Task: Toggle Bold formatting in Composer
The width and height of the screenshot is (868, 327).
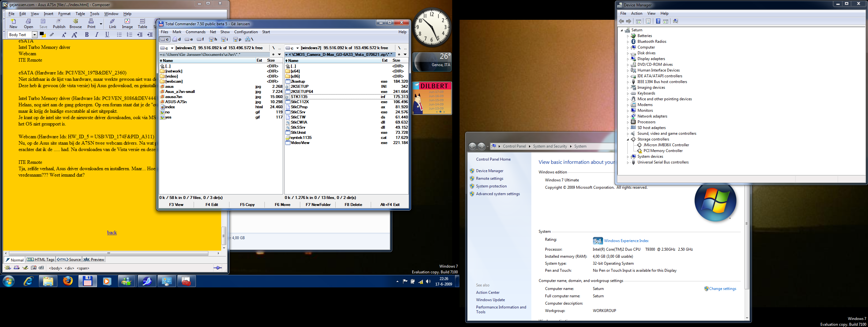Action: tap(86, 34)
